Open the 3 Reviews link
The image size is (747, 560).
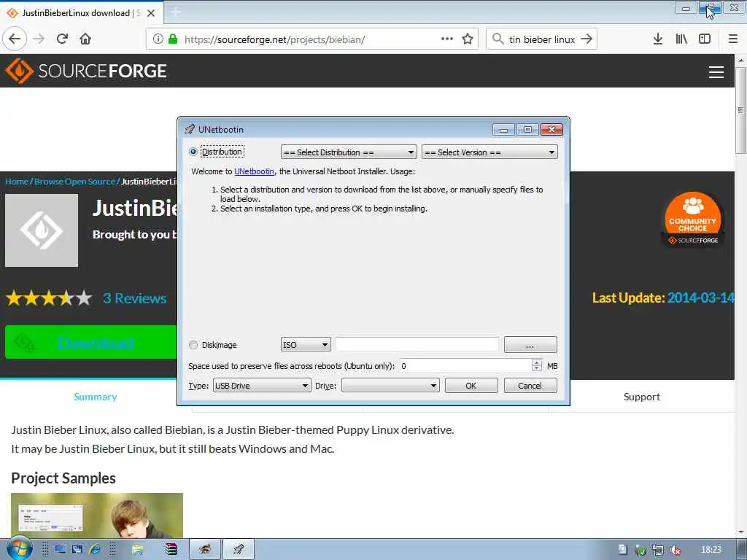(135, 298)
